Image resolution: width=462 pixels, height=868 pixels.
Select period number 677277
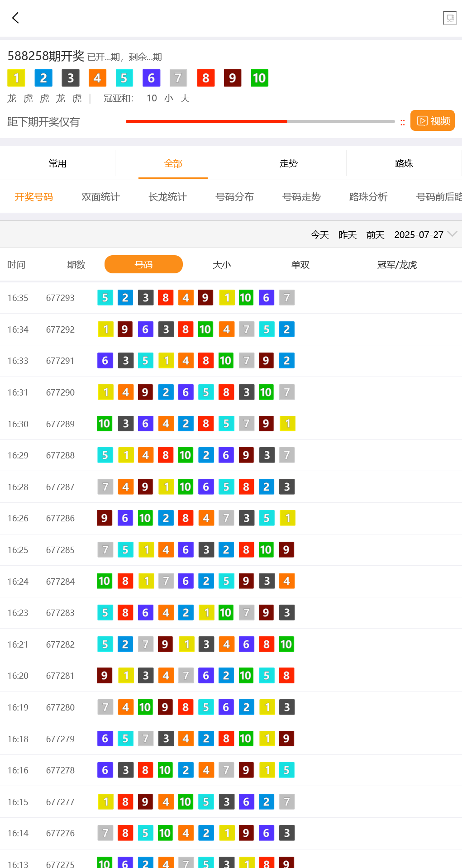pyautogui.click(x=60, y=802)
